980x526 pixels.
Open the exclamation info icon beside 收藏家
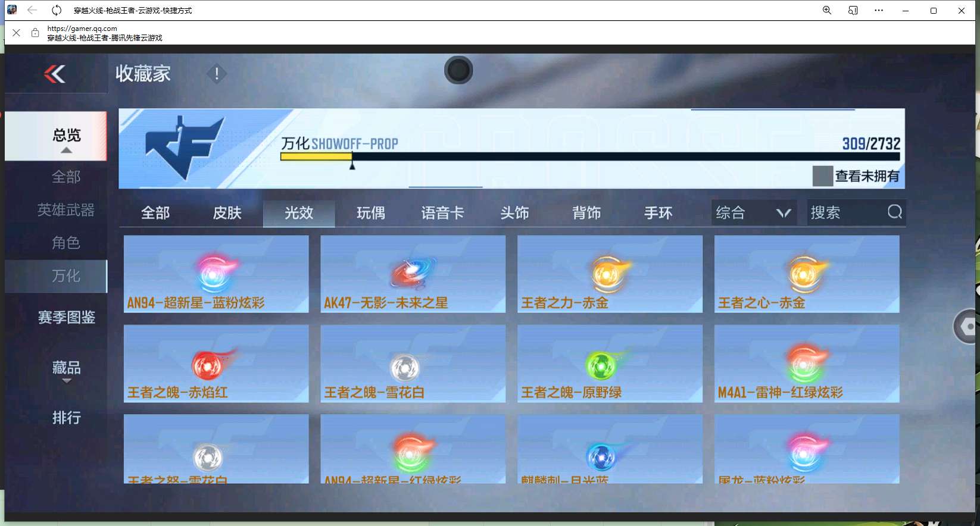coord(217,74)
